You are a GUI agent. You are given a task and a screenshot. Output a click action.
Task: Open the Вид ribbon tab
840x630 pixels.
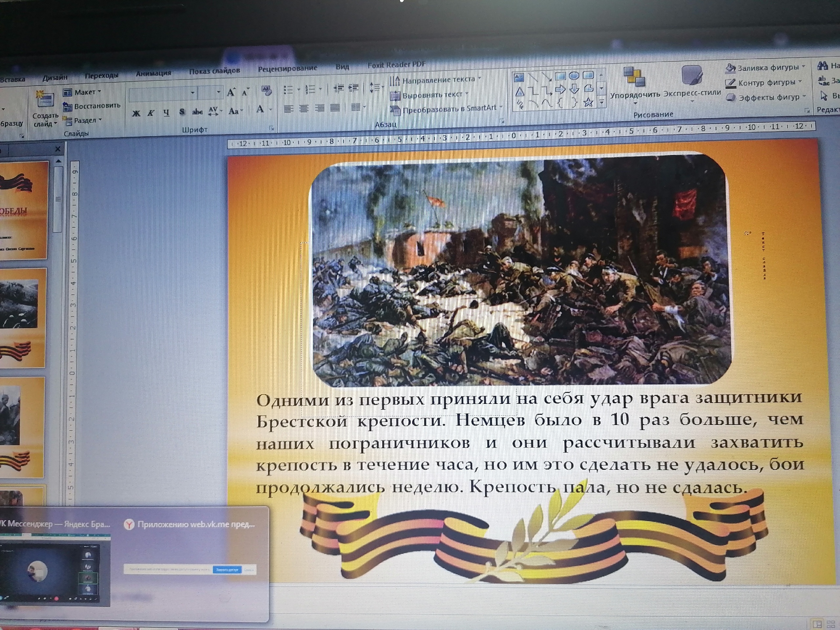pyautogui.click(x=342, y=67)
